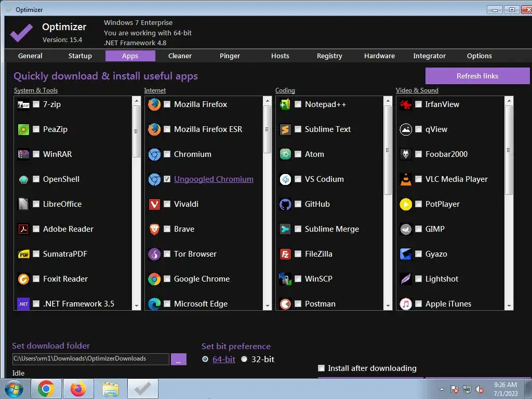Click the Adobe Reader icon
Screen dimensions: 532x399
click(23, 229)
